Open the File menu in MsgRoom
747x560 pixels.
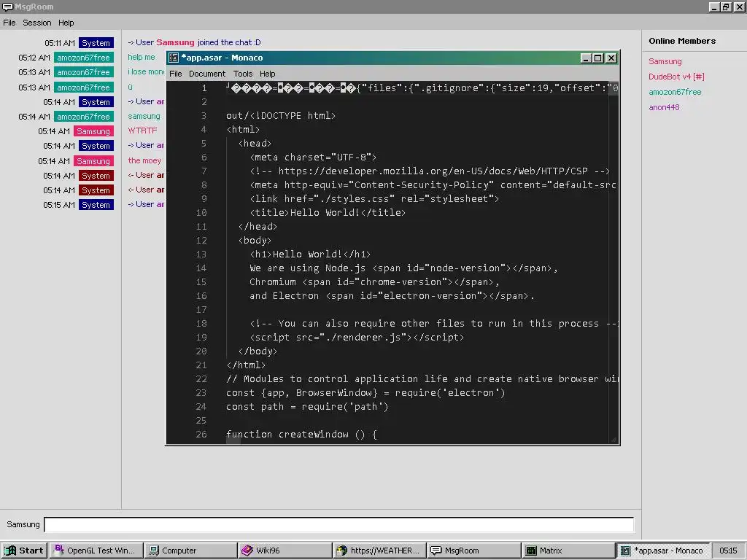(9, 23)
